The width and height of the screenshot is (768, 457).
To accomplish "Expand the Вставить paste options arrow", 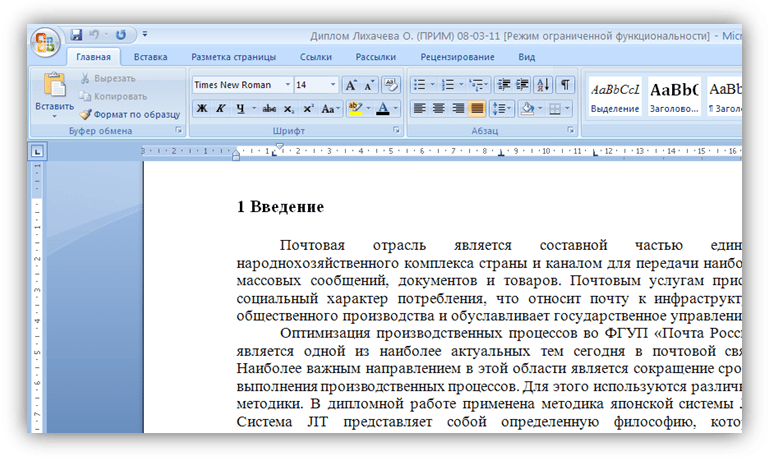I will (x=54, y=117).
